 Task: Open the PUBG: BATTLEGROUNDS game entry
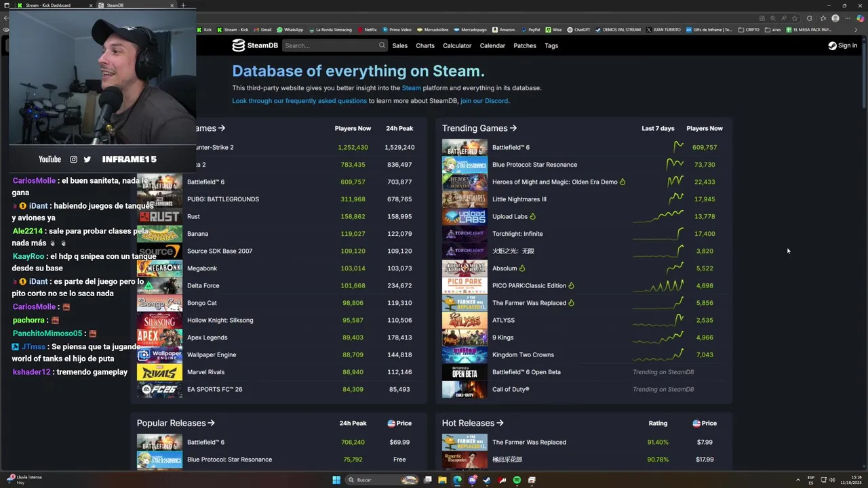(x=223, y=199)
